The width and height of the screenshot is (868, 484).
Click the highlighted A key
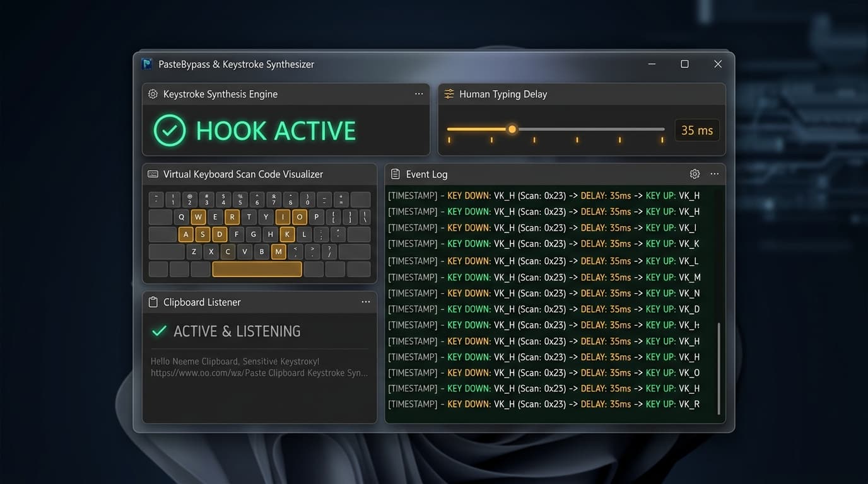click(185, 234)
